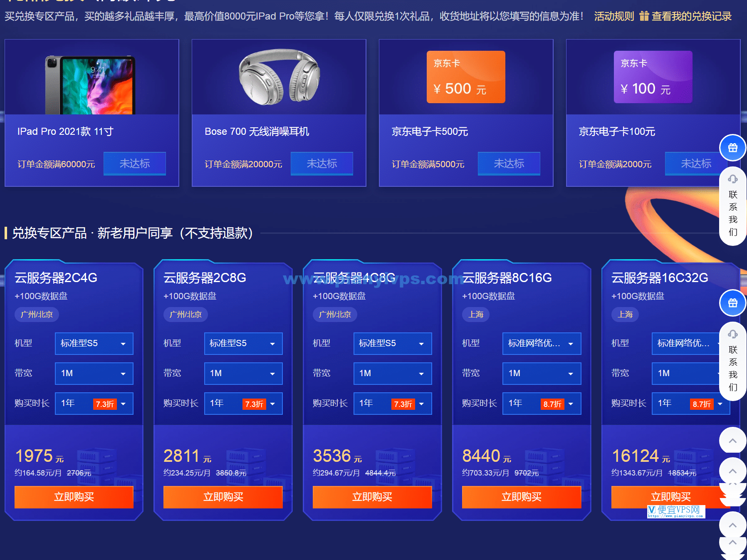Click 立即购买 for the 3536元 plan
The height and width of the screenshot is (560, 747).
372,497
